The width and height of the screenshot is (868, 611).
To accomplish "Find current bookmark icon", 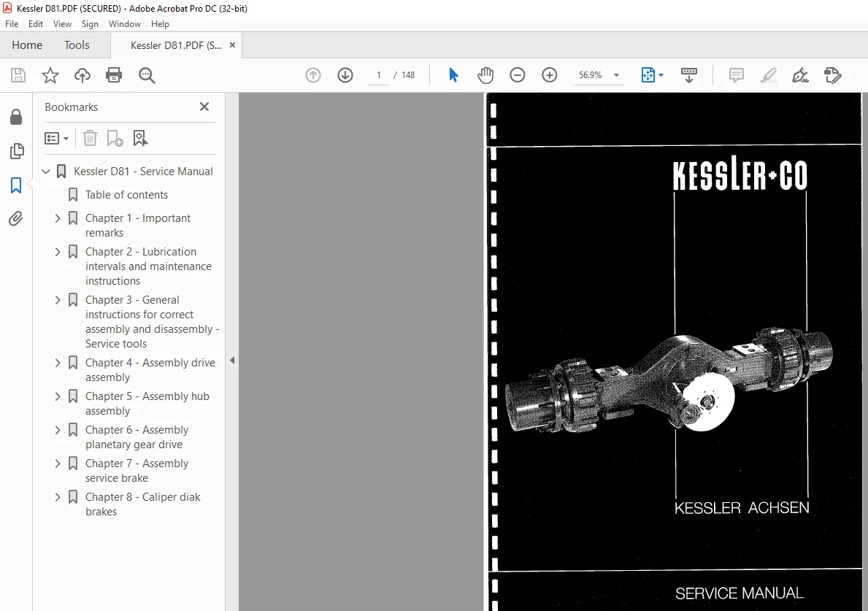I will point(140,138).
